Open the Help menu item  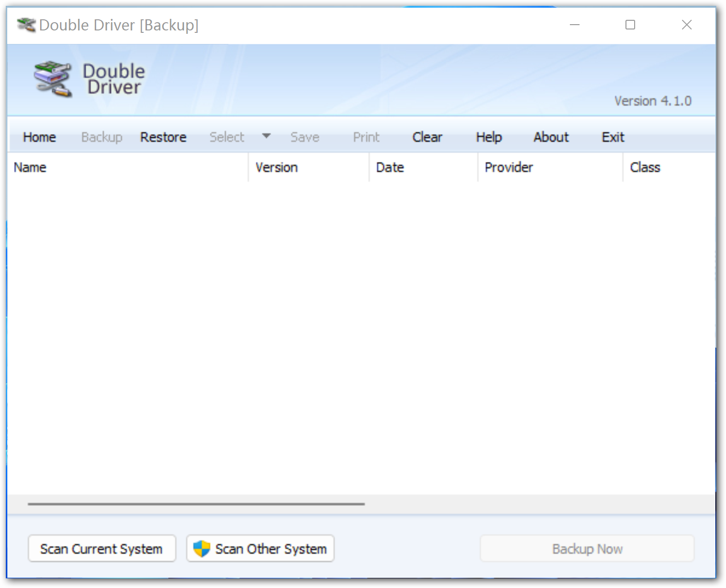coord(489,137)
